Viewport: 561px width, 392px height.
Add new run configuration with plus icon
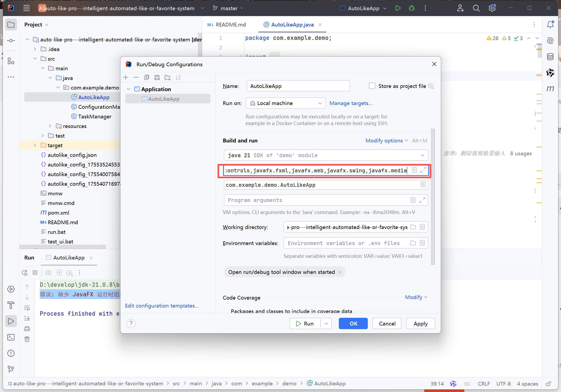coord(126,77)
